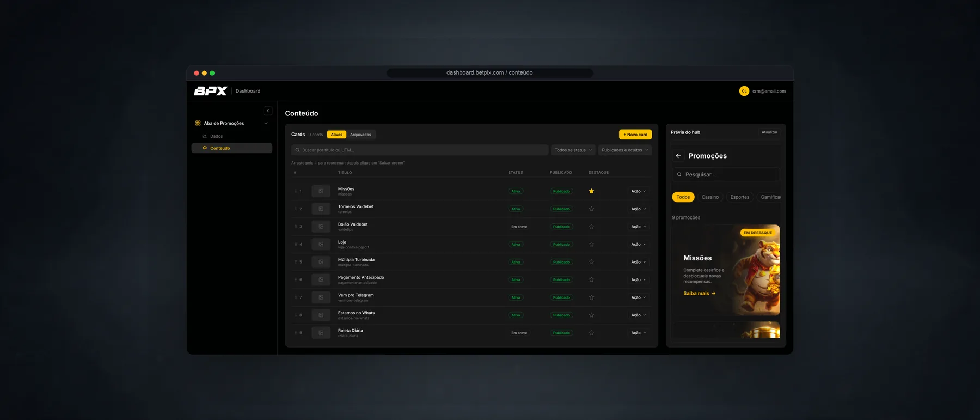This screenshot has height=420, width=980.
Task: Follow the Saiba mais link
Action: tap(700, 294)
